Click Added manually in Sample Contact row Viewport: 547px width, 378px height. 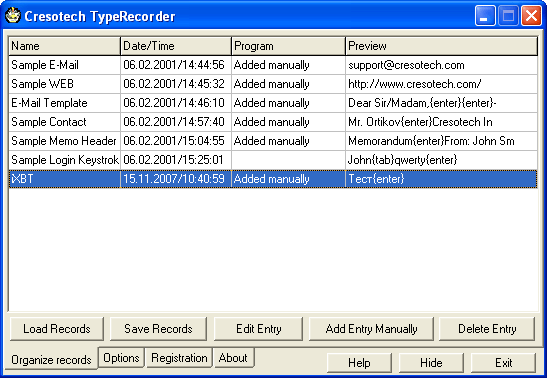coord(271,122)
